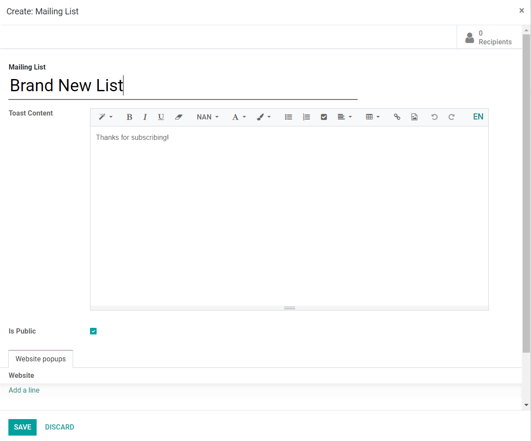
Task: Insert an ordered numbered list
Action: 306,117
